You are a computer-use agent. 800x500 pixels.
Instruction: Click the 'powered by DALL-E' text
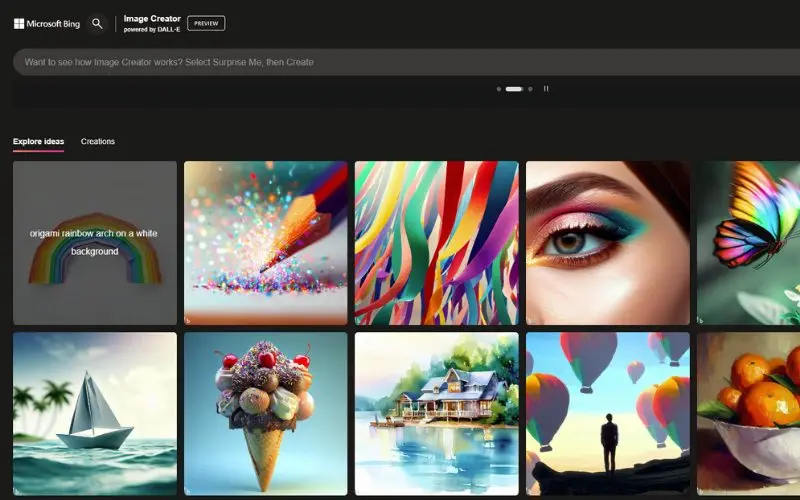pos(152,30)
